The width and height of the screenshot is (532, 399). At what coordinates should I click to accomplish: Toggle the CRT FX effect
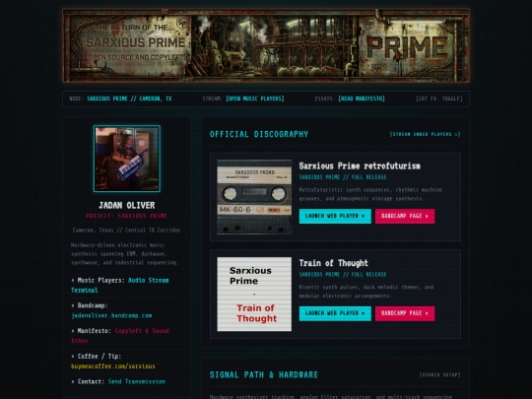[x=439, y=99]
